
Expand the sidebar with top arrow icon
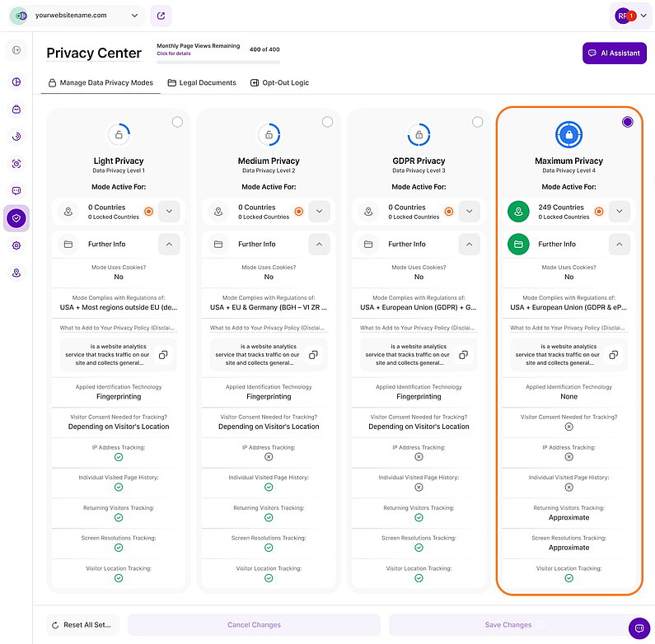click(16, 51)
